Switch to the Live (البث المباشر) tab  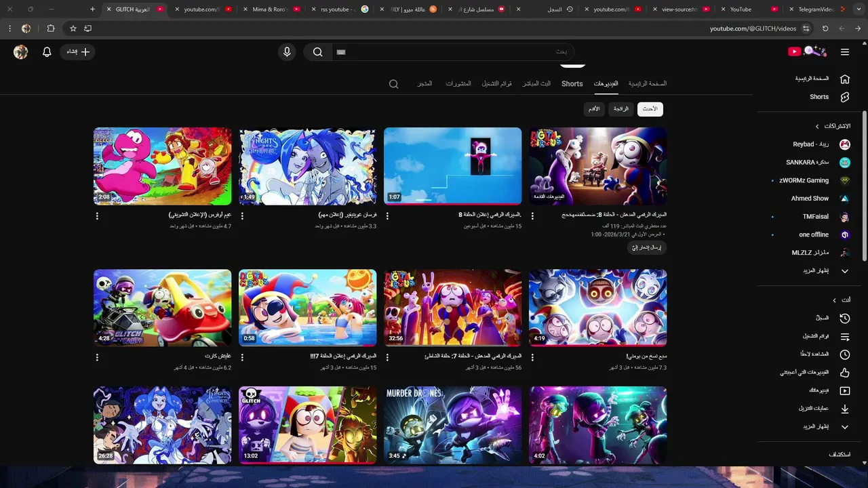tap(536, 84)
